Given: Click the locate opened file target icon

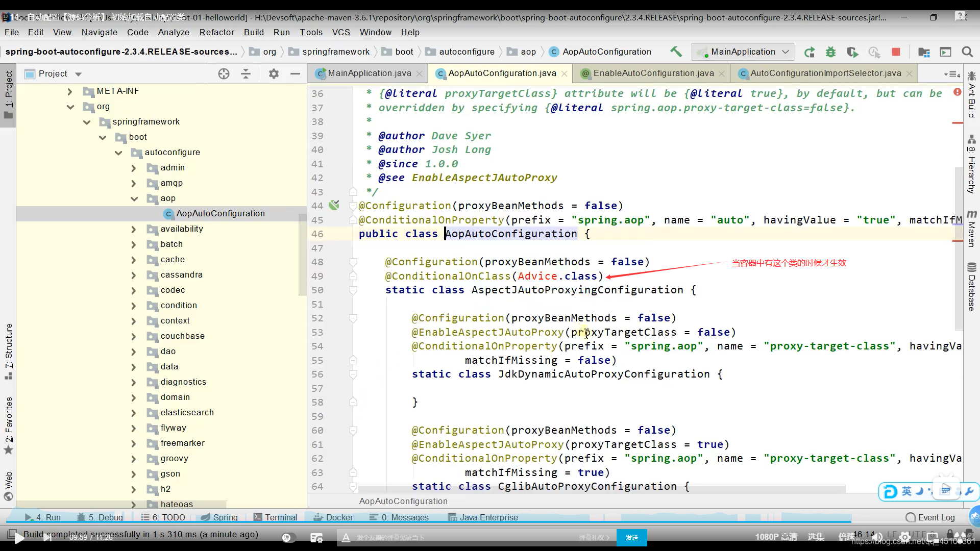Looking at the screenshot, I should click(x=224, y=73).
